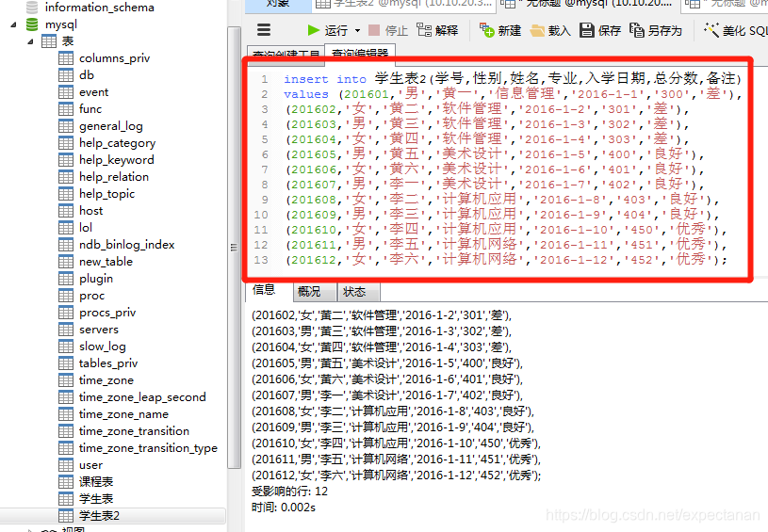The height and width of the screenshot is (532, 768).
Task: Click the 停止 stop button
Action: tap(388, 30)
